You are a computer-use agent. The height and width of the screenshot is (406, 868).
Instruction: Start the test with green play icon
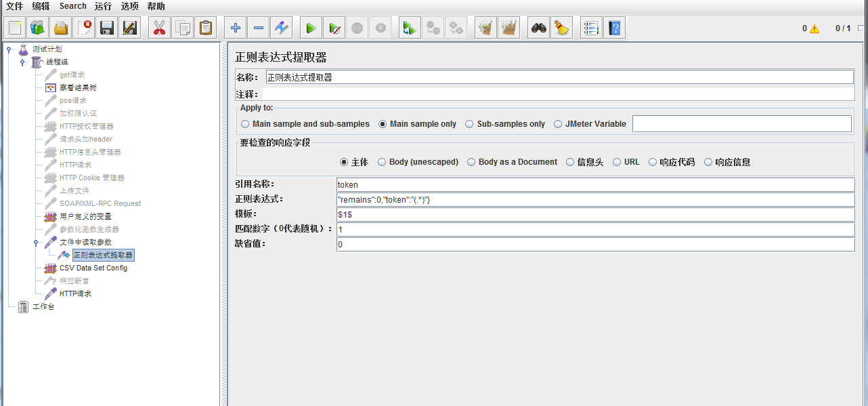(311, 28)
